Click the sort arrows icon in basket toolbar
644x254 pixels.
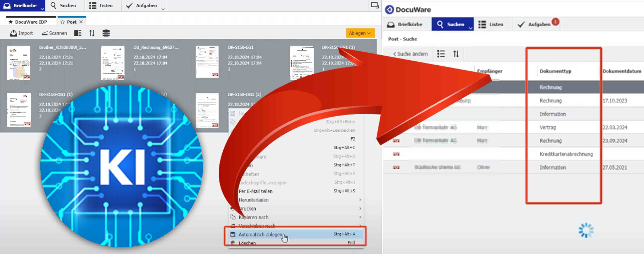(x=92, y=33)
